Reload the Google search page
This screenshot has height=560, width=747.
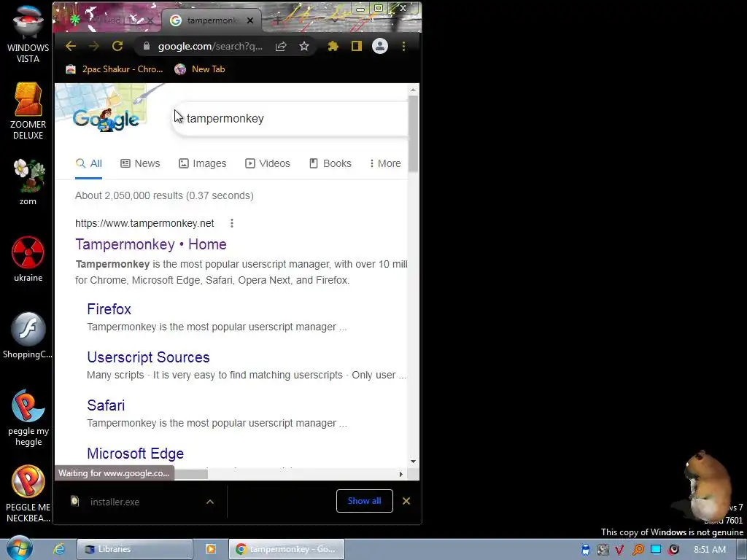click(x=117, y=46)
